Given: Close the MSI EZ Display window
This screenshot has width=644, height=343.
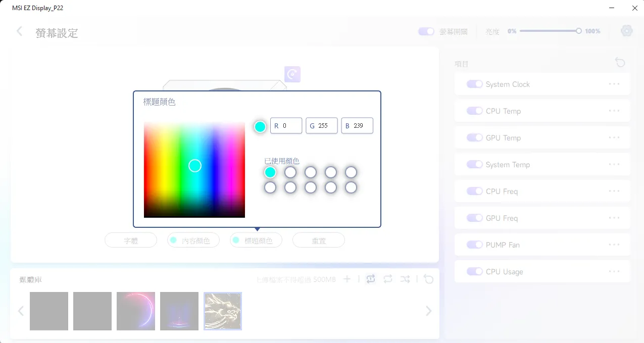Looking at the screenshot, I should tap(635, 8).
